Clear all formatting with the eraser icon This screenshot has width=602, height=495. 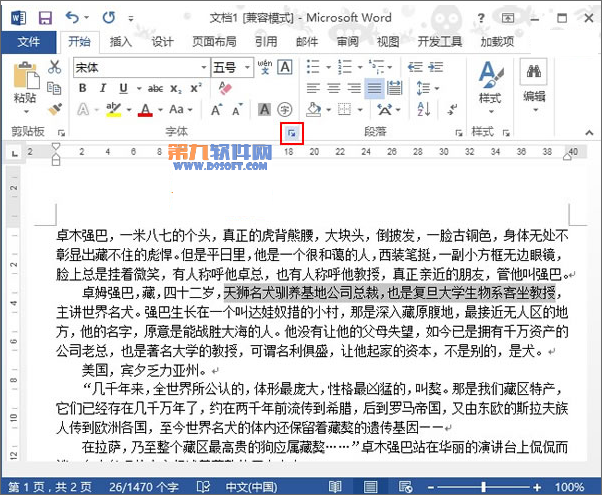(225, 88)
